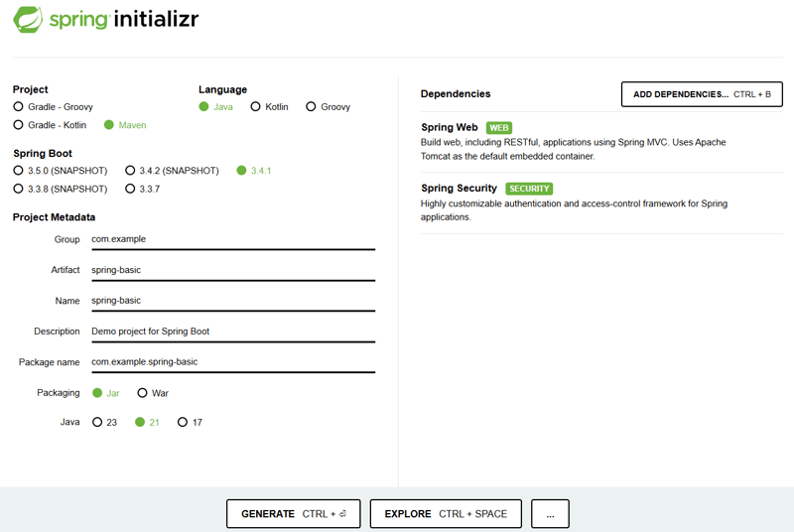Click the SECURITY tag badge

[529, 189]
